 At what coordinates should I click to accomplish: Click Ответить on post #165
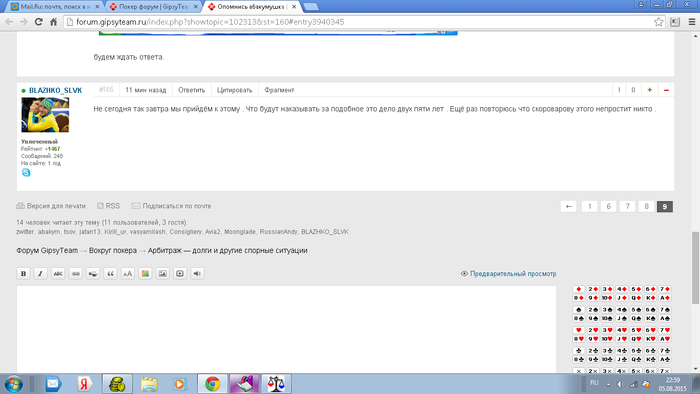[x=192, y=90]
